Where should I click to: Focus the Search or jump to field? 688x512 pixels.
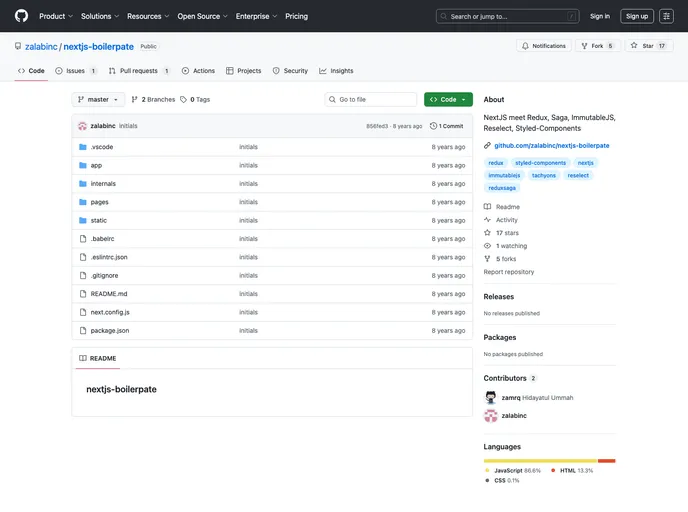[x=507, y=16]
